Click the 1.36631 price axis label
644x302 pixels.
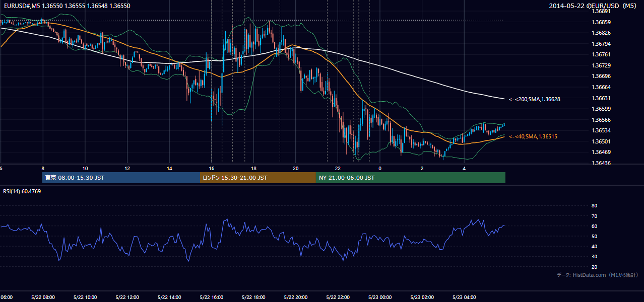tap(601, 98)
